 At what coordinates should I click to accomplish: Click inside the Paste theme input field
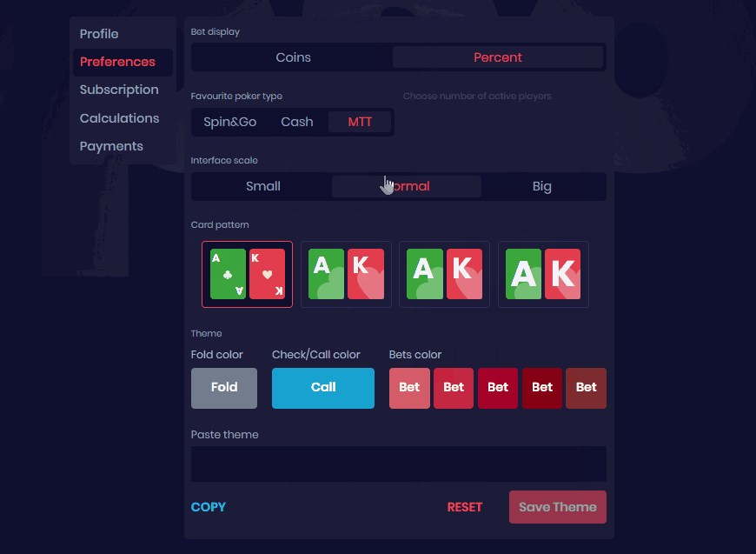click(397, 464)
